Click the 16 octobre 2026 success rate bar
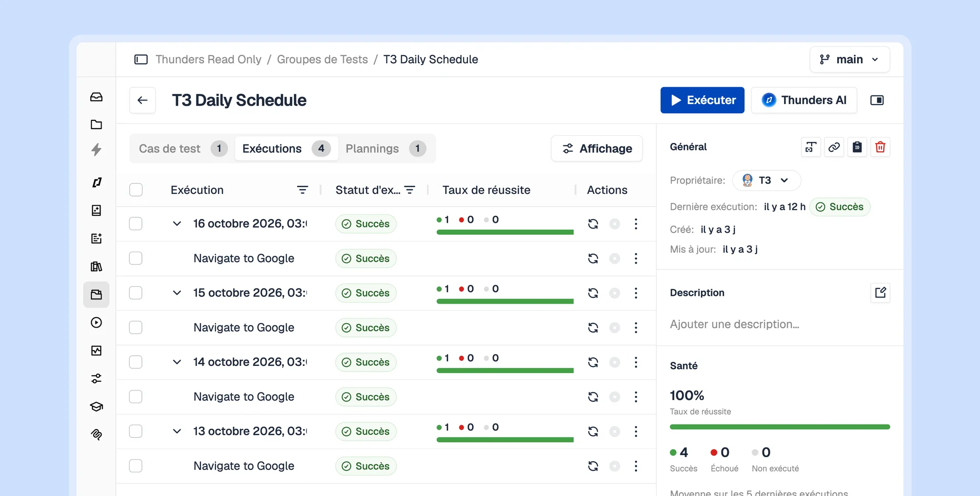This screenshot has width=980, height=496. point(505,232)
